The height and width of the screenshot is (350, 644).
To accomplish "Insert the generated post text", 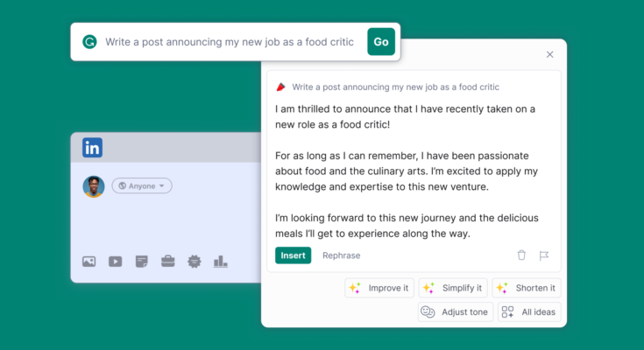I will tap(293, 255).
